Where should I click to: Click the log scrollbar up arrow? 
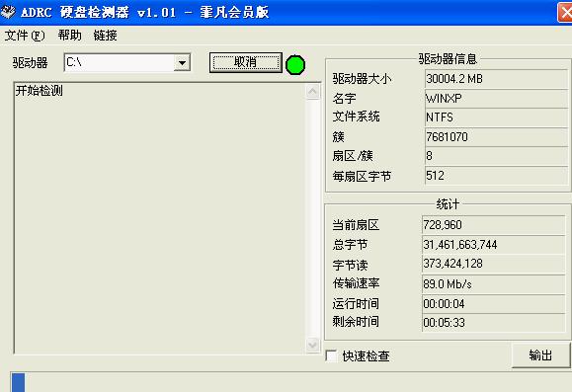(312, 91)
